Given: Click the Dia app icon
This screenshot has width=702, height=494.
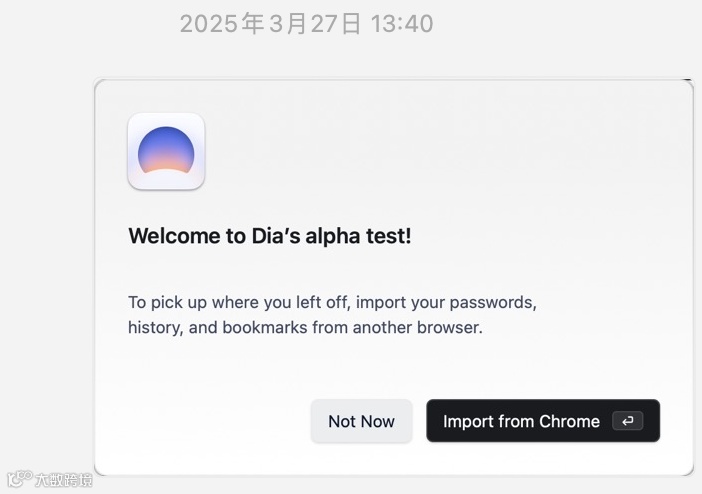Looking at the screenshot, I should coord(166,151).
